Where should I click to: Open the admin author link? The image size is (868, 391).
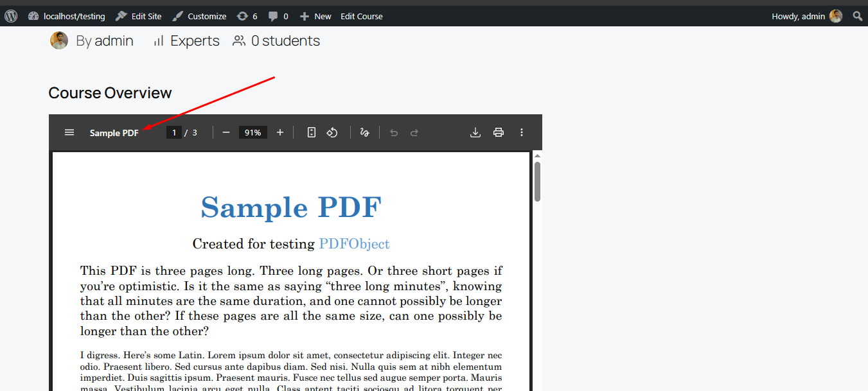click(114, 40)
